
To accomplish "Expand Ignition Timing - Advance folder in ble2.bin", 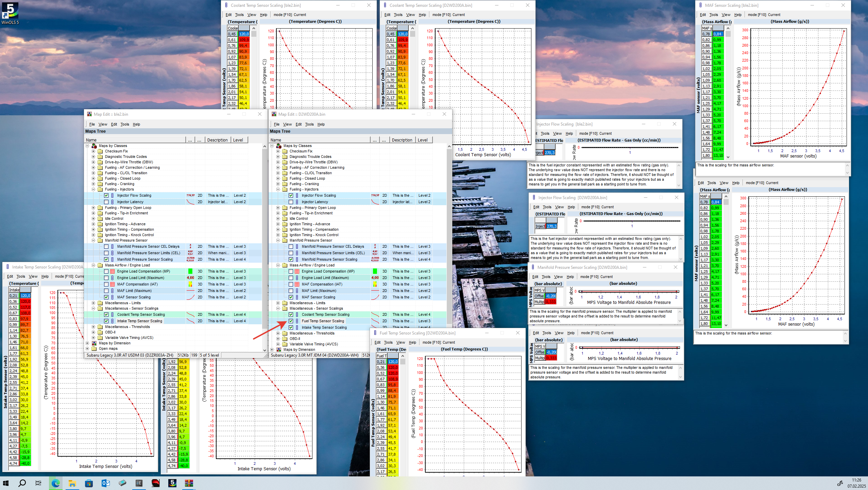I will point(93,224).
